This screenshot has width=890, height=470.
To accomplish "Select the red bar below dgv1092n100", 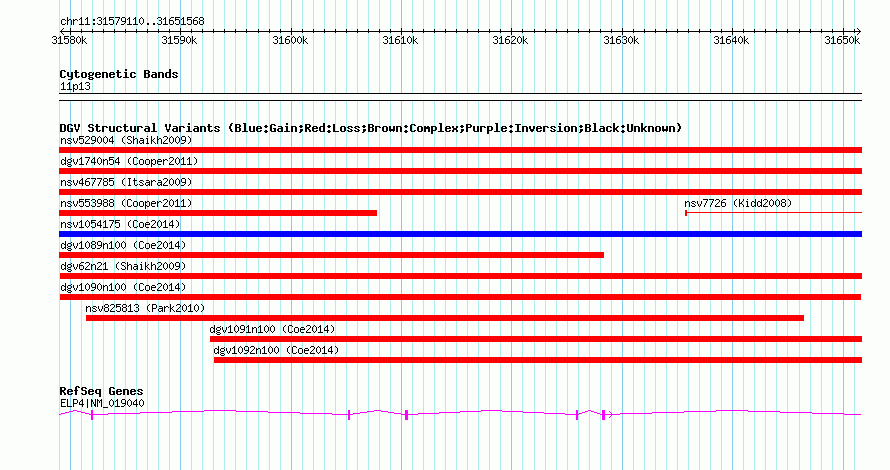I will (x=538, y=360).
